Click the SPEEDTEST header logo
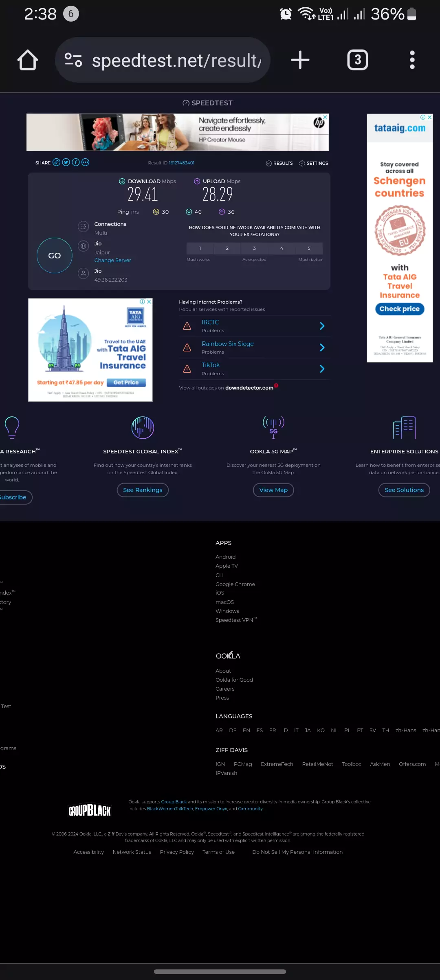Screen dimensions: 440x980 tap(207, 103)
